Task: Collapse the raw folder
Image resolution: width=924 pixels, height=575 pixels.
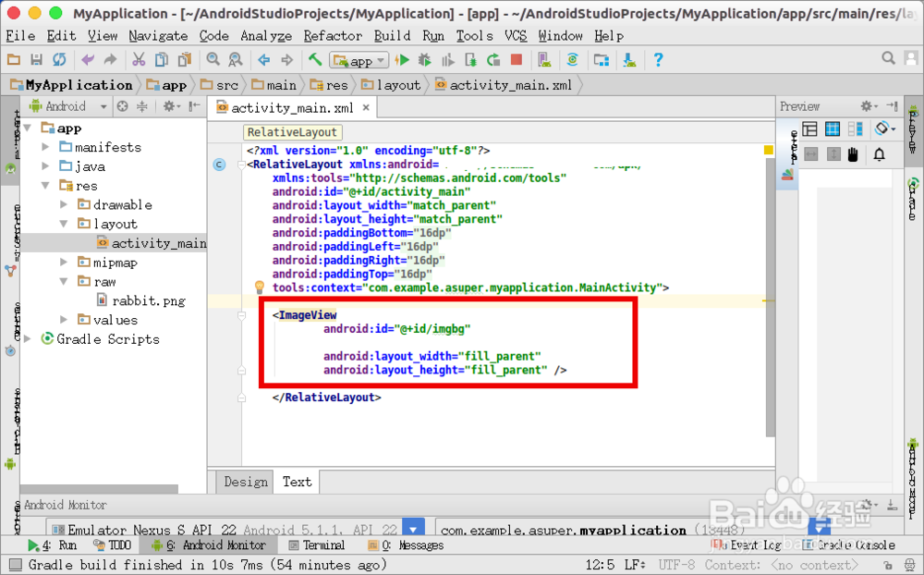Action: 64,281
